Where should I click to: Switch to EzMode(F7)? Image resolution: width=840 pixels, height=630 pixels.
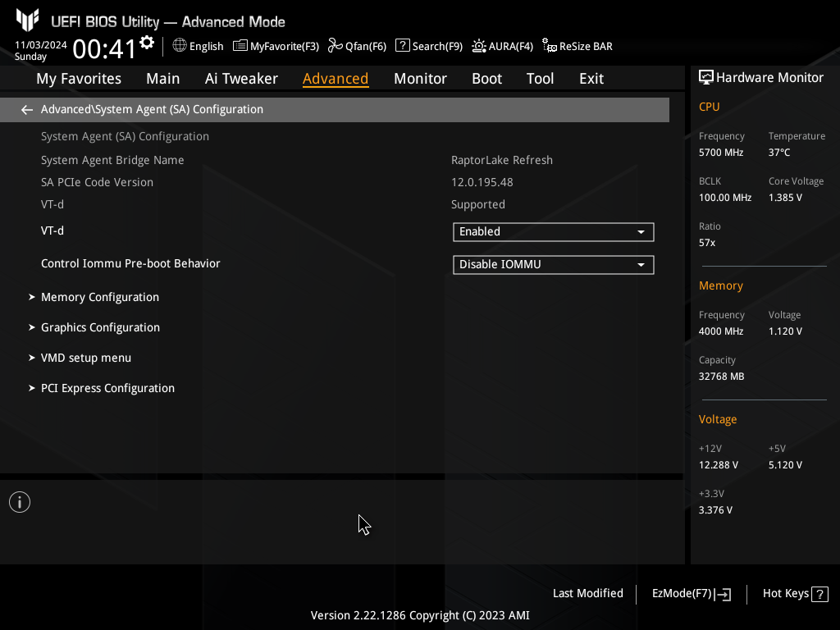click(691, 594)
